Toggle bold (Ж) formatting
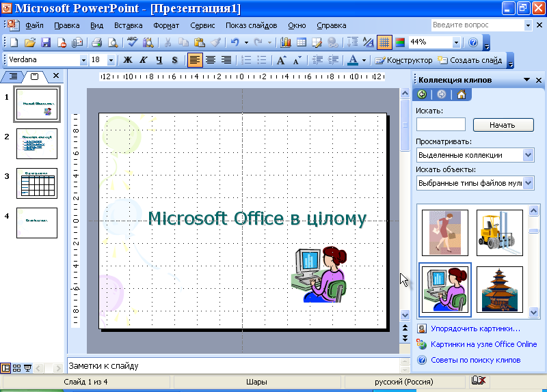Screen dimensions: 547x392 click(128, 60)
